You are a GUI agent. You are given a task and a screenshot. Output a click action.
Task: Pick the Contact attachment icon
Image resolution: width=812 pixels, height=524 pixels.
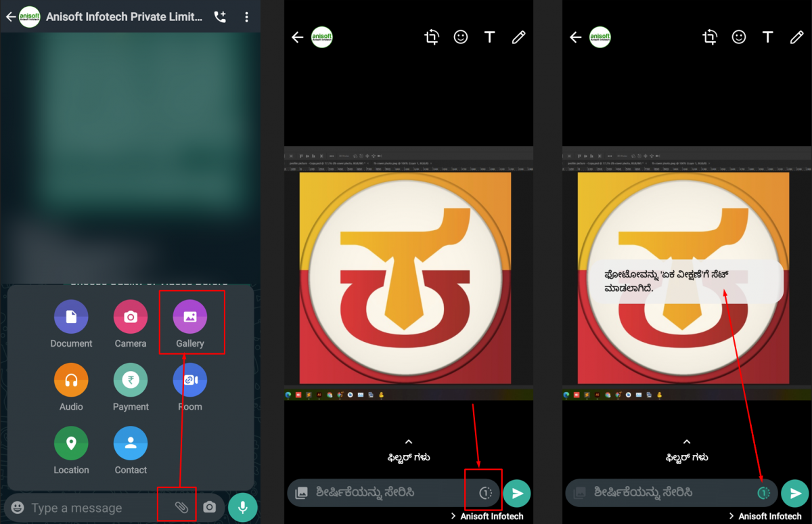tap(131, 443)
